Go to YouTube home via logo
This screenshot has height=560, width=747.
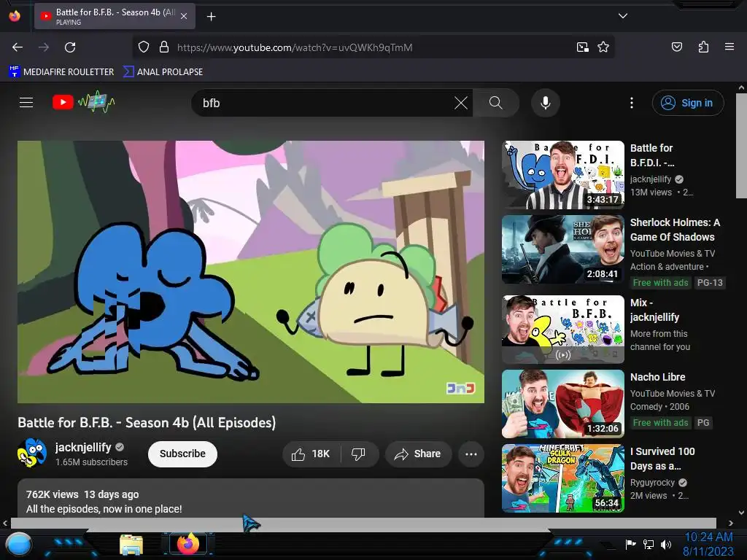pos(84,102)
